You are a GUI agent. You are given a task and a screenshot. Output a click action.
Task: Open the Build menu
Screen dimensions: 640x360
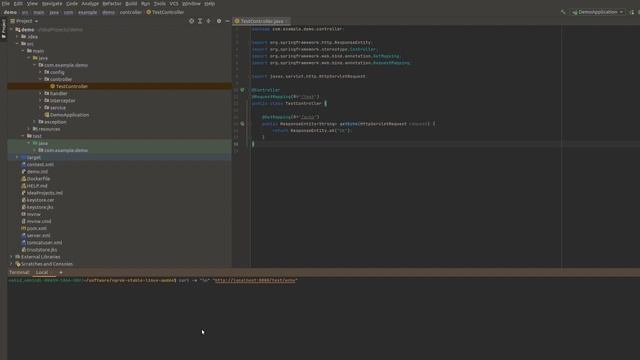[131, 4]
